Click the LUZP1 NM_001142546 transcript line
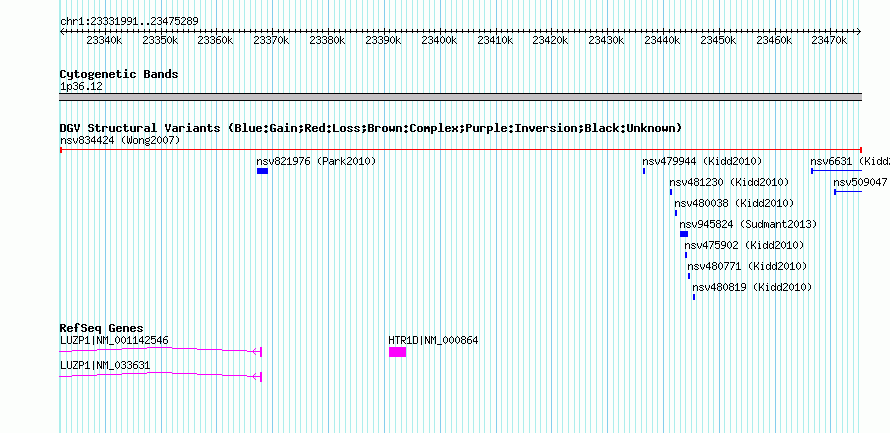Viewport: 890px width, 433px height. (161, 351)
